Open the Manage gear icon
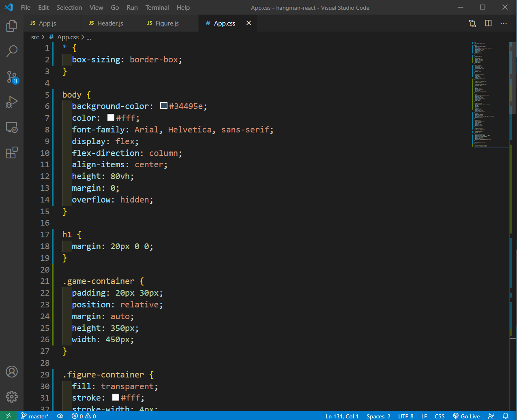517x420 pixels. click(x=12, y=397)
